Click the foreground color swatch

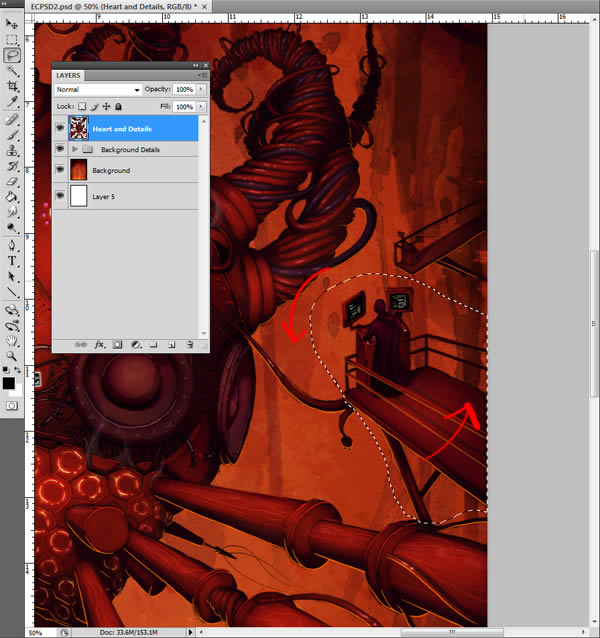(x=9, y=383)
